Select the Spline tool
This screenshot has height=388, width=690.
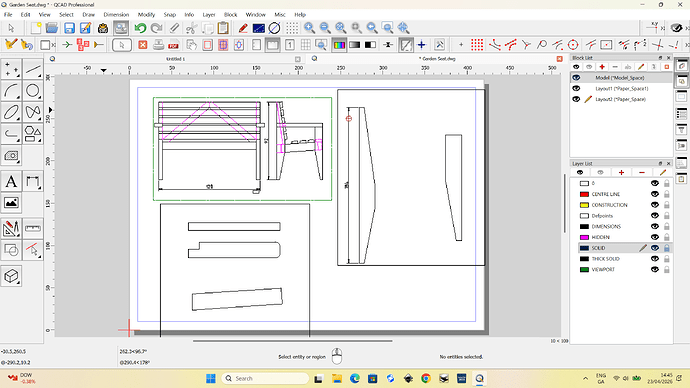[33, 112]
